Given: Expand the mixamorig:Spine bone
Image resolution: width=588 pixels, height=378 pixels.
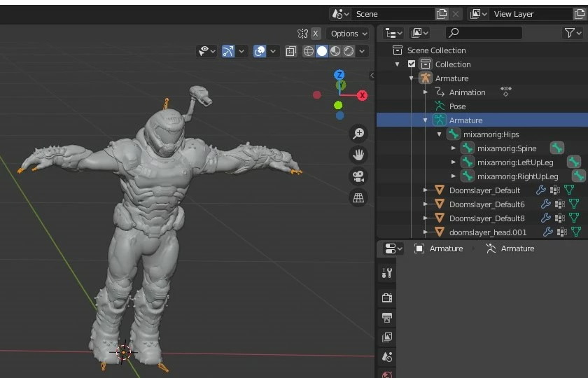Looking at the screenshot, I should point(454,148).
